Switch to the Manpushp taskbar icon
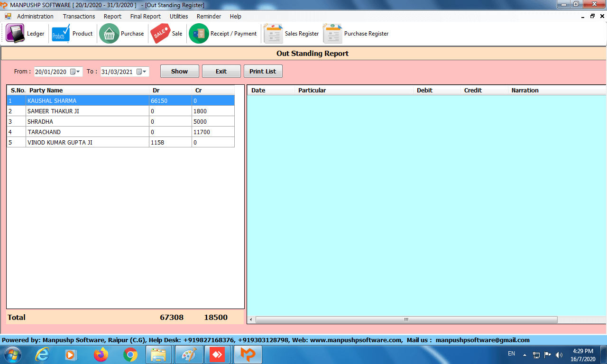The image size is (607, 364). point(248,355)
